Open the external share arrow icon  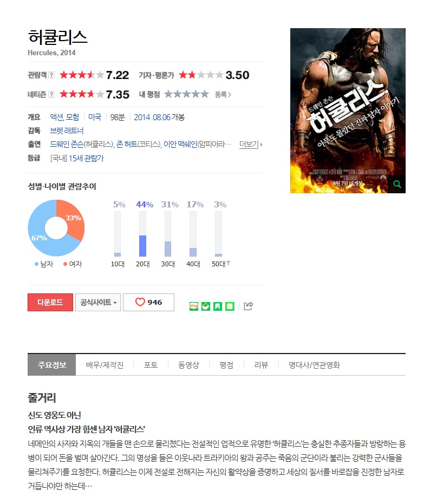248,306
